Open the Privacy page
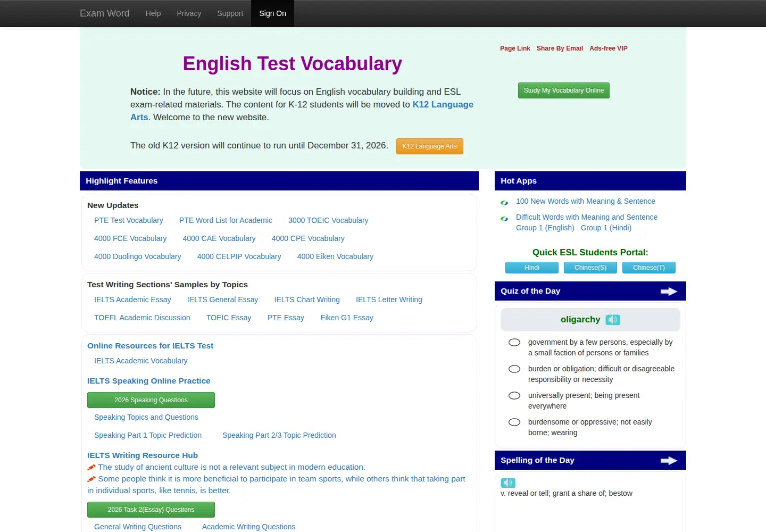 (x=189, y=13)
